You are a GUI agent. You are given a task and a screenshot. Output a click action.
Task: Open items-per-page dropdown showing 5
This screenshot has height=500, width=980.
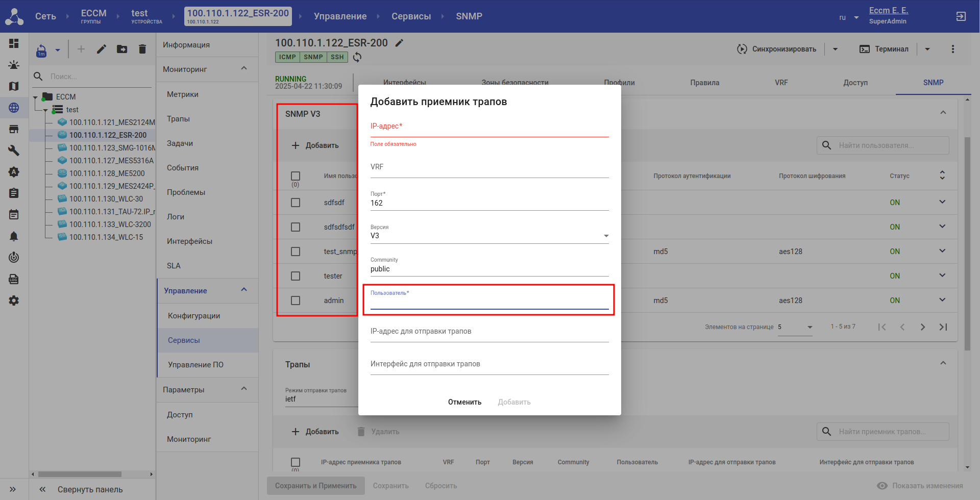click(x=795, y=327)
